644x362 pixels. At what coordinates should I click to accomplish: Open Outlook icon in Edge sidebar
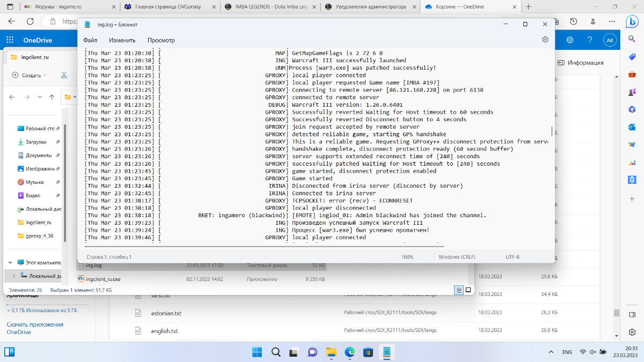[632, 127]
